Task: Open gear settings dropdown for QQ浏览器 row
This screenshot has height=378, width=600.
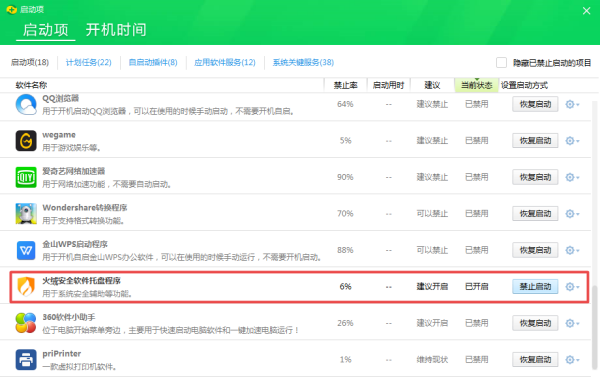Action: 572,104
